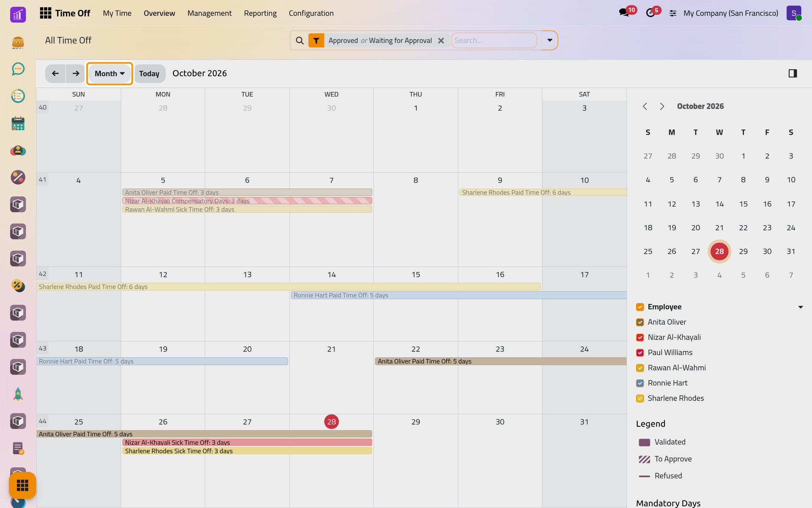
Task: Select day 15 in the mini calendar
Action: point(743,204)
